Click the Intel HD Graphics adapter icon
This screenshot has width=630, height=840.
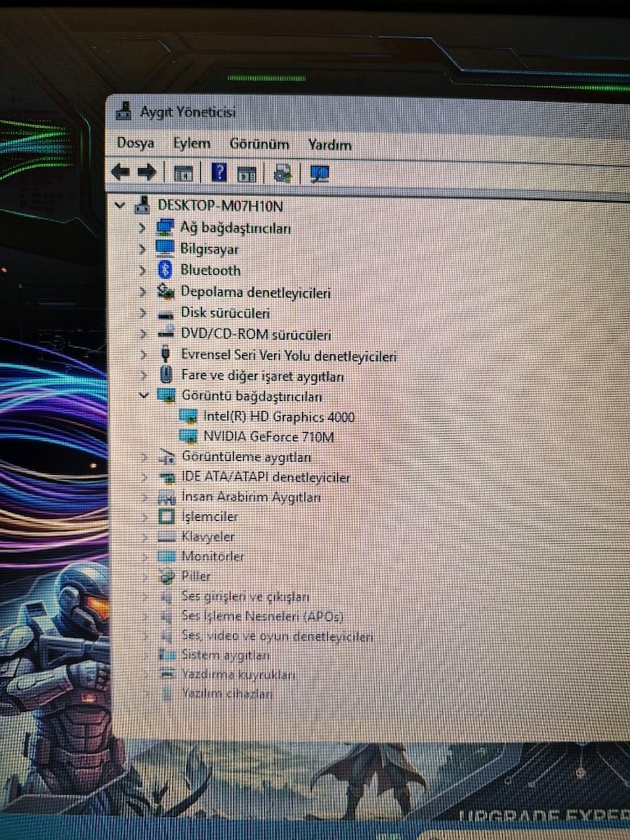coord(188,416)
